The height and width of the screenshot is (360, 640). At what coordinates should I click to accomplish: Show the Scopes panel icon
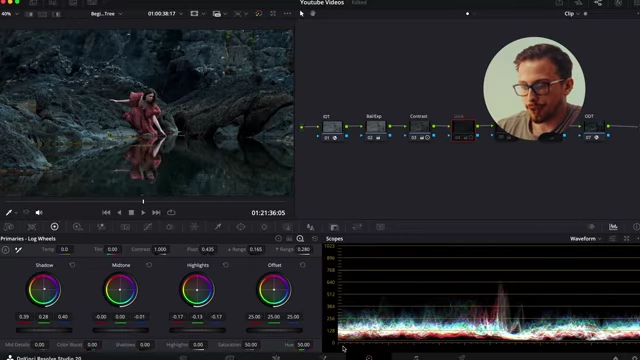[613, 227]
